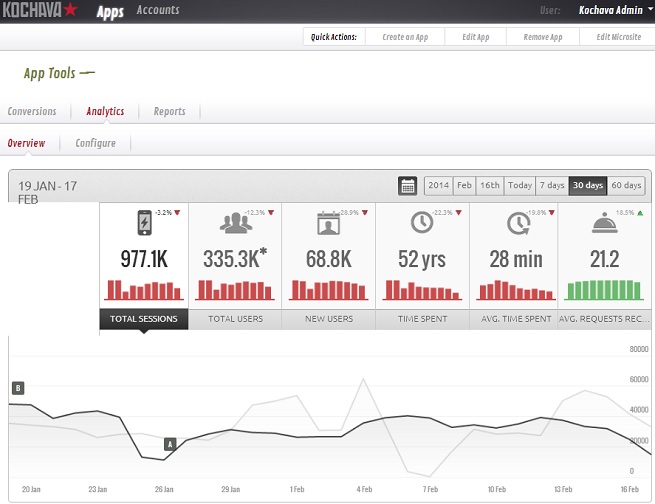
Task: Click the red sparkline under 52 yrs
Action: point(422,290)
